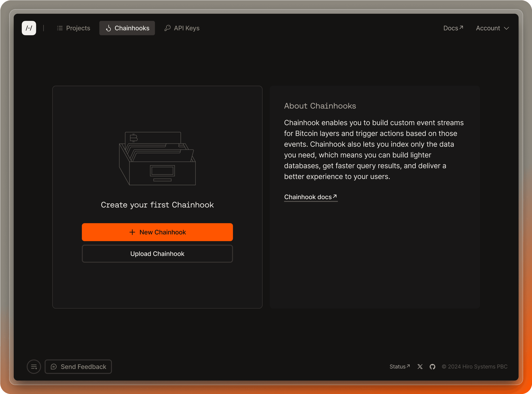Click the list icon beside Projects
Screen dimensions: 532x394
coord(60,28)
